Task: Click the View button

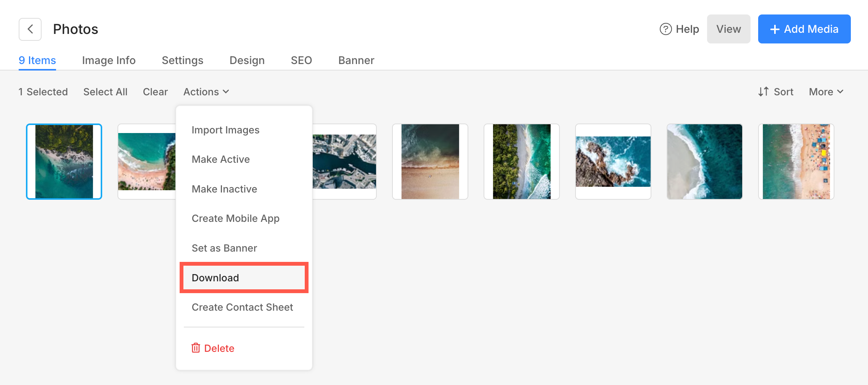Action: point(728,29)
